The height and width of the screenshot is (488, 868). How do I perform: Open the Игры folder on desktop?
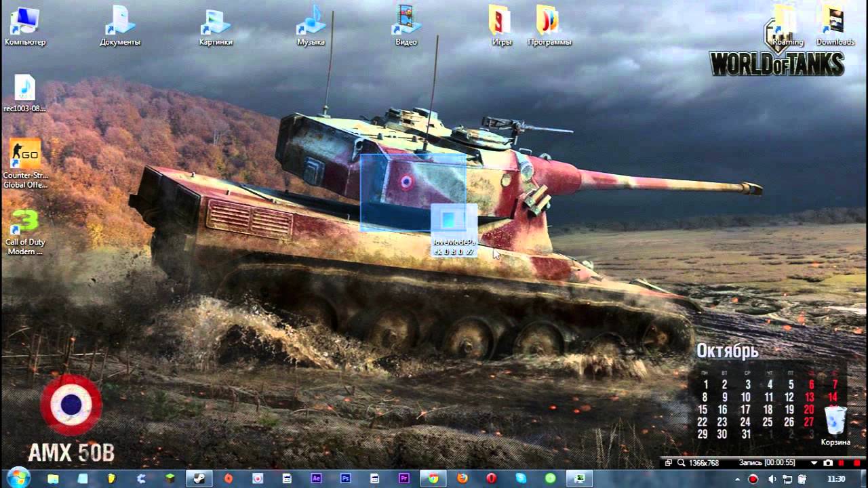[501, 26]
